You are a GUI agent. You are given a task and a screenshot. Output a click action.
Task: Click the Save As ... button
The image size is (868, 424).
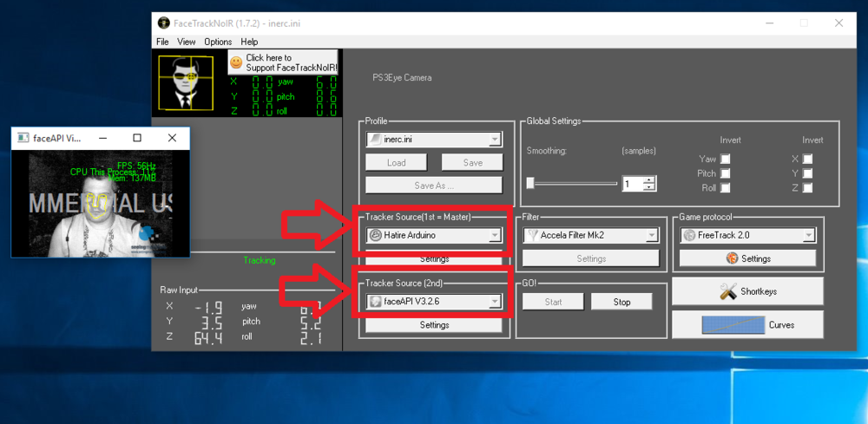tap(434, 186)
